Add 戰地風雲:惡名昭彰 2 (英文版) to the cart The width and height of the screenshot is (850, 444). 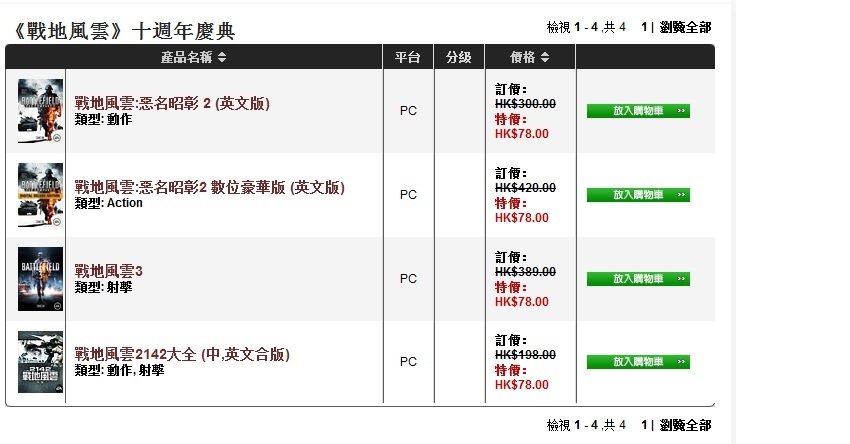(638, 111)
